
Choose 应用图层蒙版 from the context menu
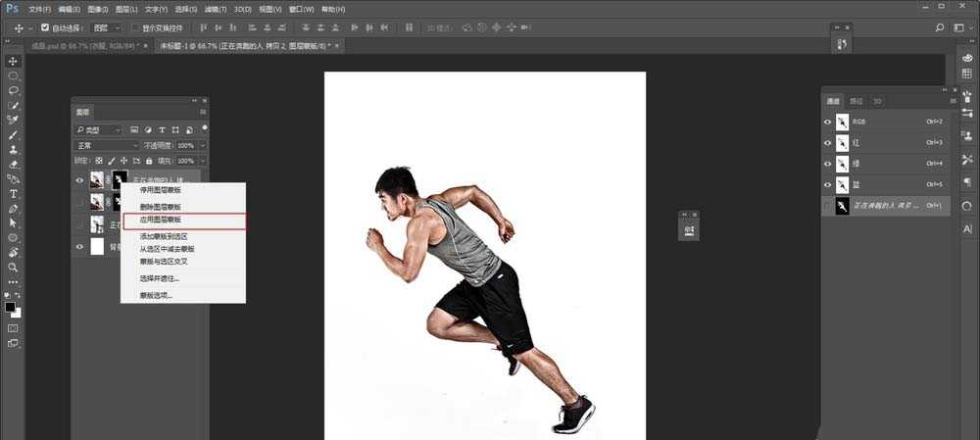pyautogui.click(x=183, y=220)
